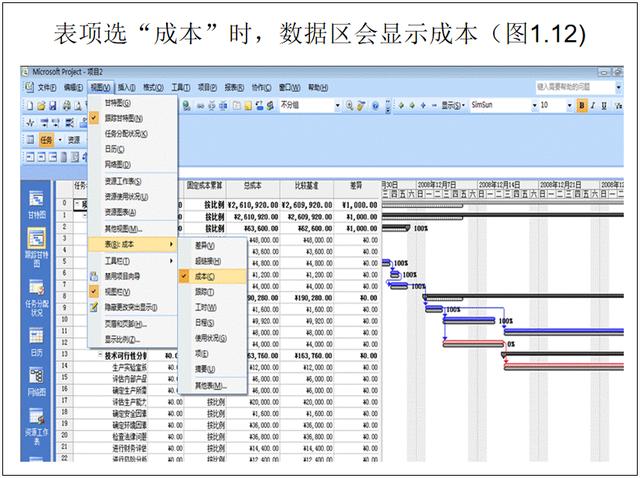Open the SimSun font name dropdown
640x478 pixels.
pyautogui.click(x=534, y=106)
